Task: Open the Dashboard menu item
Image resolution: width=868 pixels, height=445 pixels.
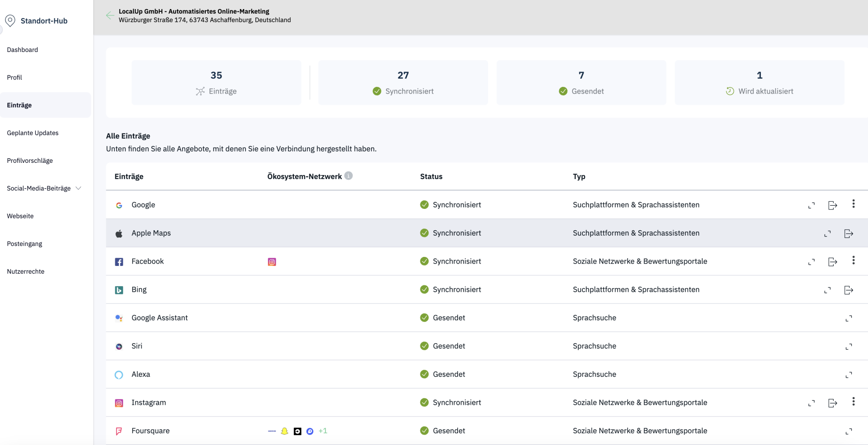Action: click(23, 50)
